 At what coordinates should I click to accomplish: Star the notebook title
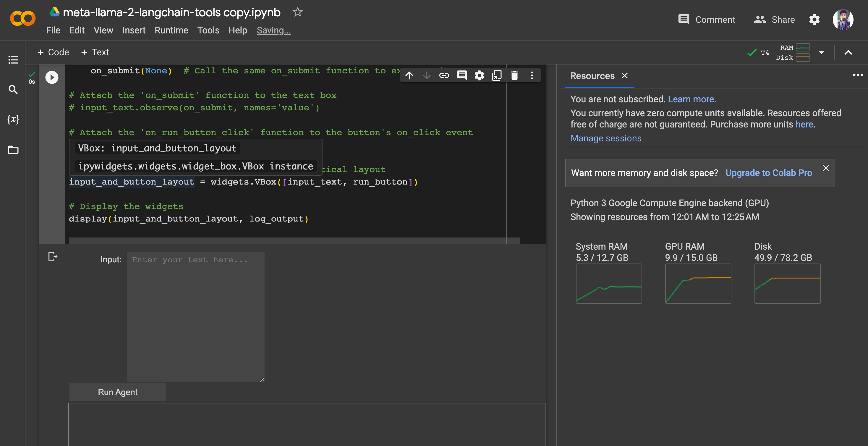(x=297, y=12)
